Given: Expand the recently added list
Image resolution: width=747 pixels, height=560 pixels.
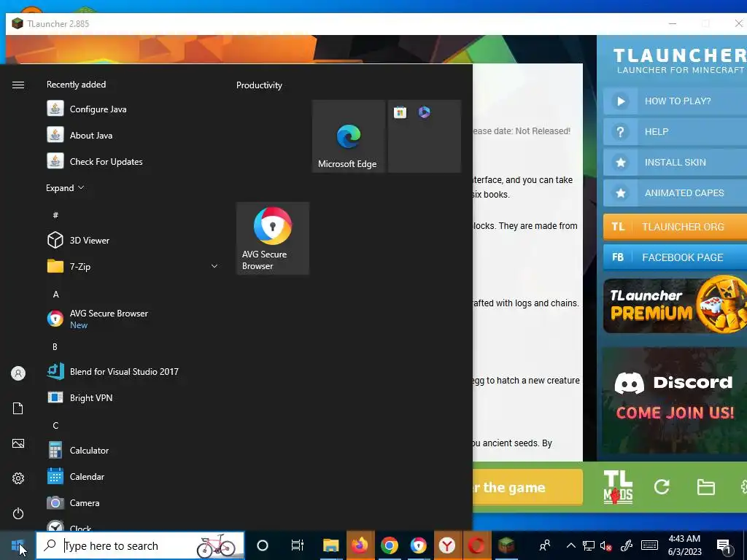Looking at the screenshot, I should tap(65, 187).
